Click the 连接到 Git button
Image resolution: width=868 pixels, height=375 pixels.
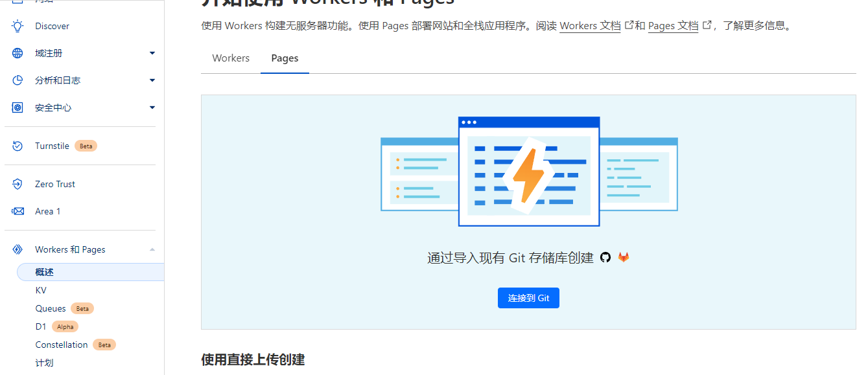[x=528, y=298]
